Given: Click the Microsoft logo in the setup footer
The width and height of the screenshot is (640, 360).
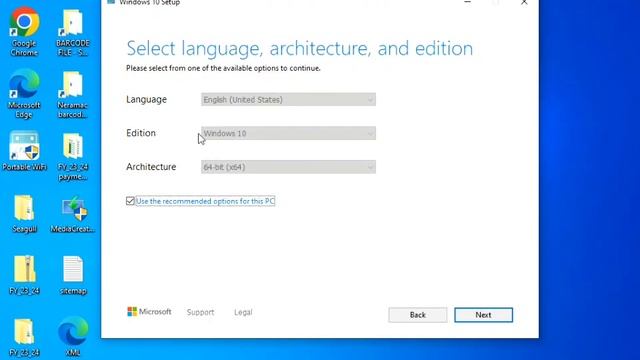Looking at the screenshot, I should point(149,312).
